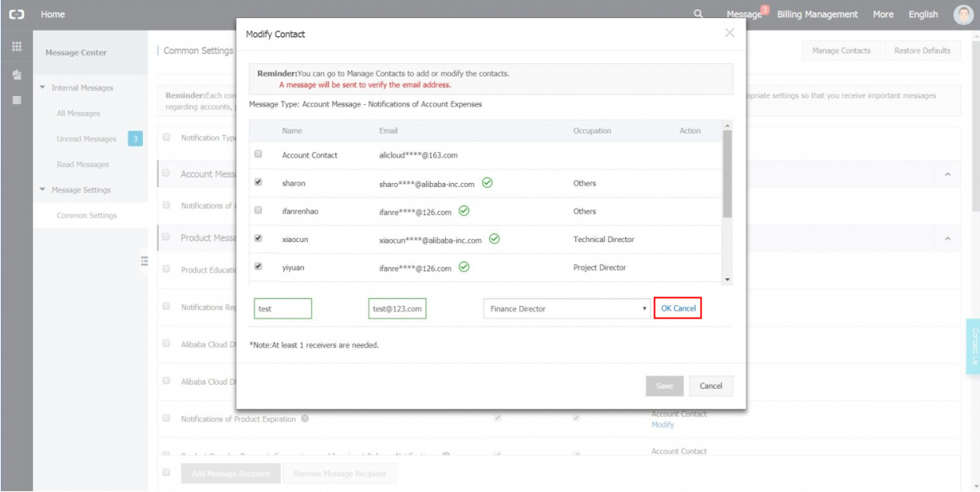Open Billing Management in the top bar

tap(817, 14)
